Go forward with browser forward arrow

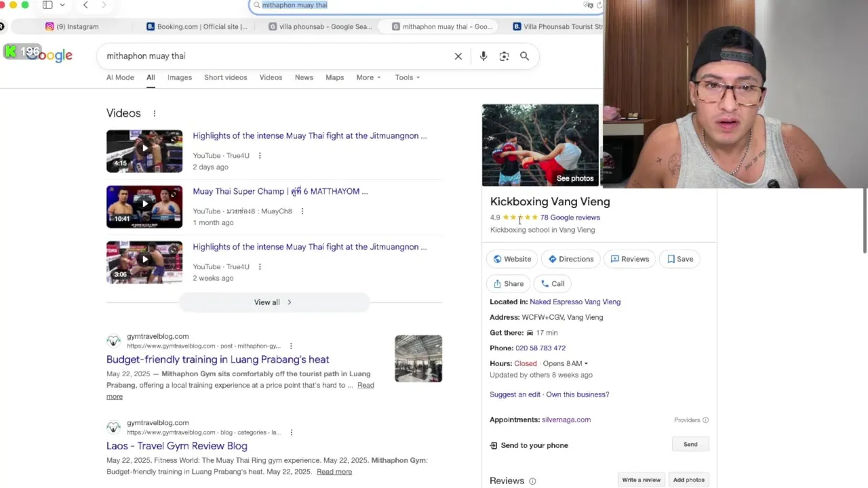104,5
